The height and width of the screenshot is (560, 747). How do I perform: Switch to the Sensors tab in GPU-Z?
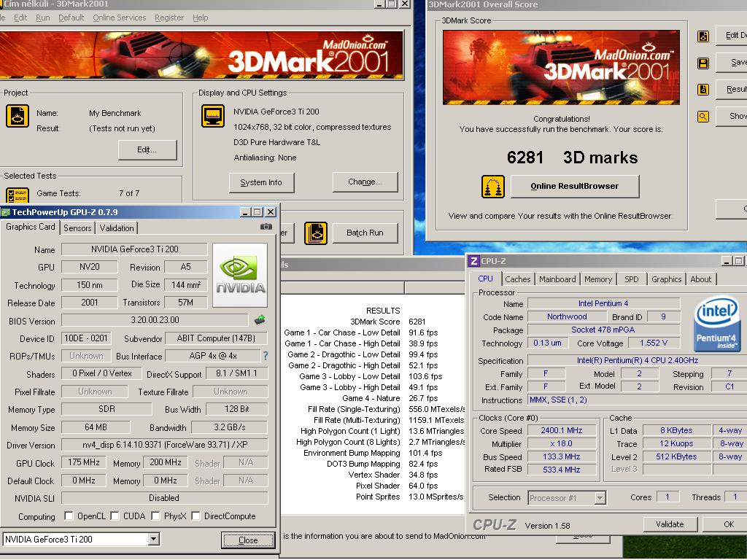click(x=77, y=228)
